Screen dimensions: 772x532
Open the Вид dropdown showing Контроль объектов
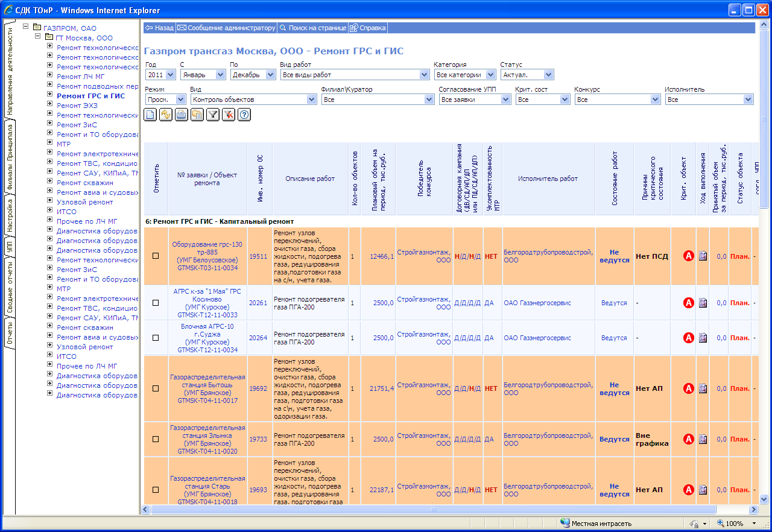tap(254, 100)
